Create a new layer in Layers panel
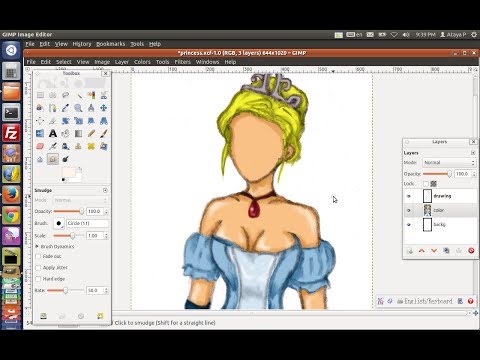This screenshot has width=480, height=360. [x=410, y=251]
